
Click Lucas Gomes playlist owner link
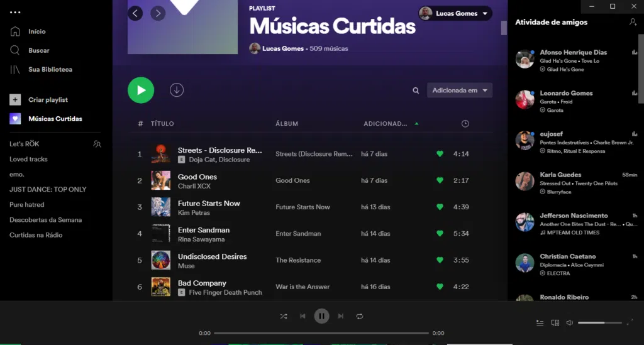point(282,48)
